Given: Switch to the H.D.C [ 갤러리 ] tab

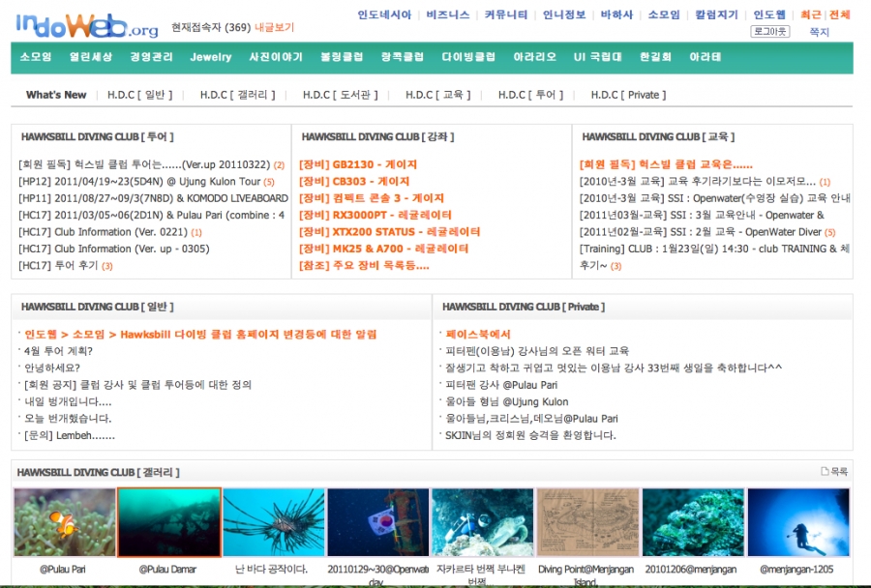Looking at the screenshot, I should pyautogui.click(x=237, y=95).
